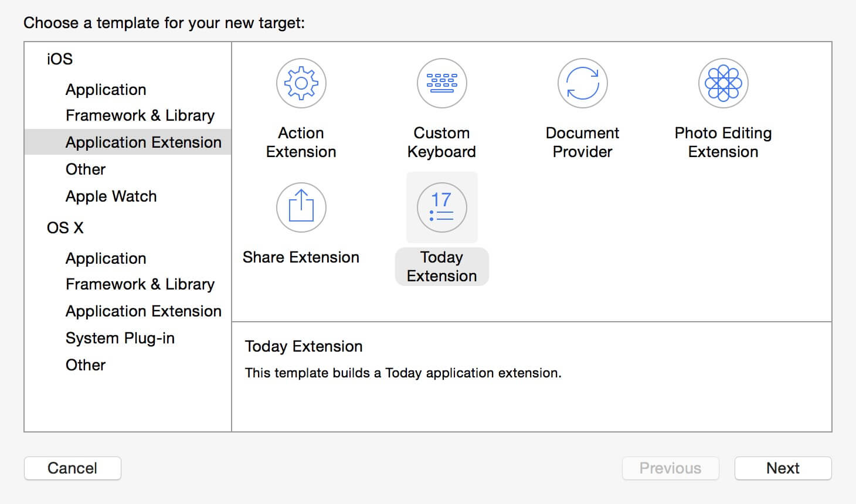Image resolution: width=856 pixels, height=504 pixels.
Task: Pick the Document Provider sync icon
Action: point(582,83)
